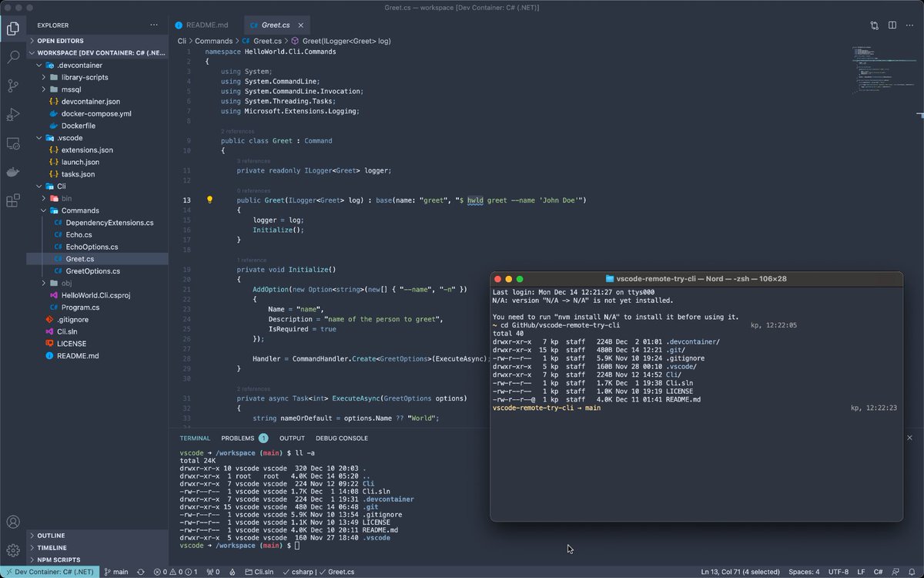924x578 pixels.
Task: Click the lightbulb code action on line 13
Action: pyautogui.click(x=209, y=200)
